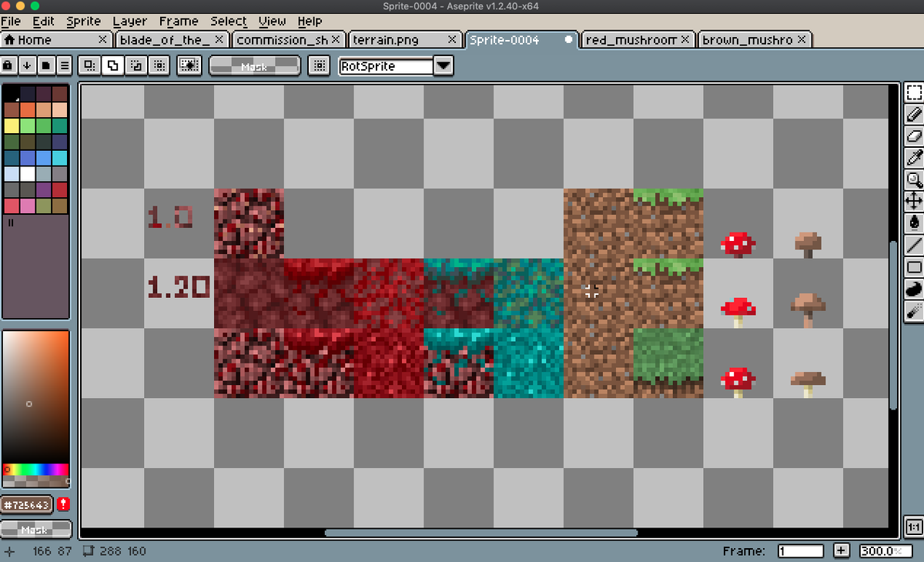924x562 pixels.
Task: Select the Blur tool
Action: [x=914, y=311]
